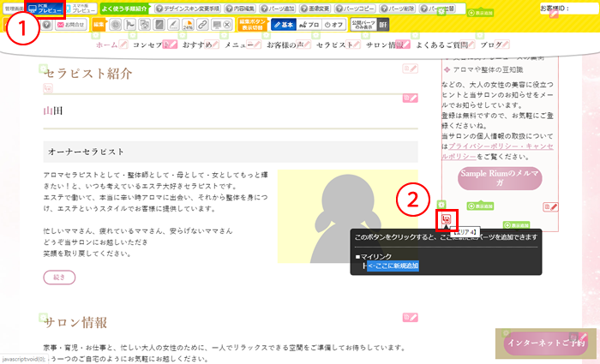Go to サロン情報 navigation menu item
The height and width of the screenshot is (364, 600).
point(384,45)
